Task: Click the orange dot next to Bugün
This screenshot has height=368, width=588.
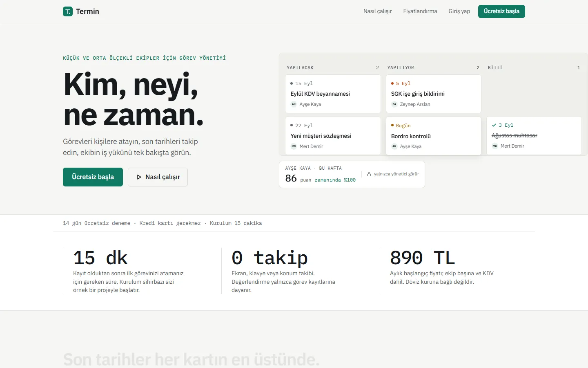Action: coord(392,126)
